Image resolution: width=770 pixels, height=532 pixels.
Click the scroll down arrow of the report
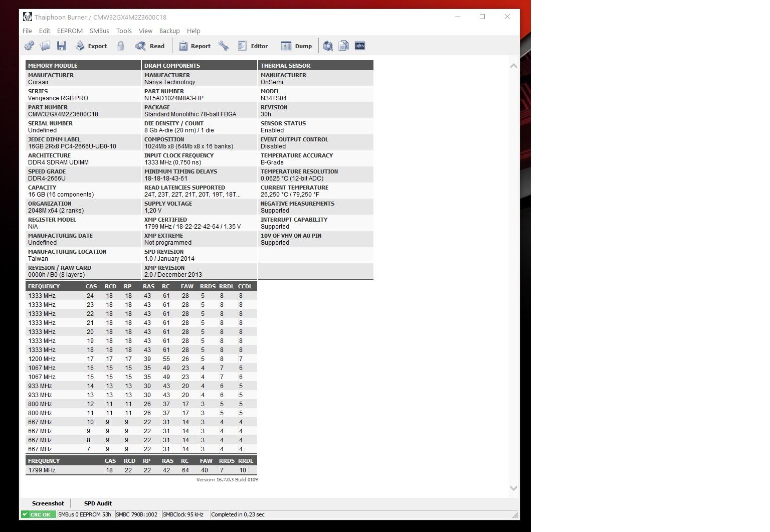tap(513, 488)
